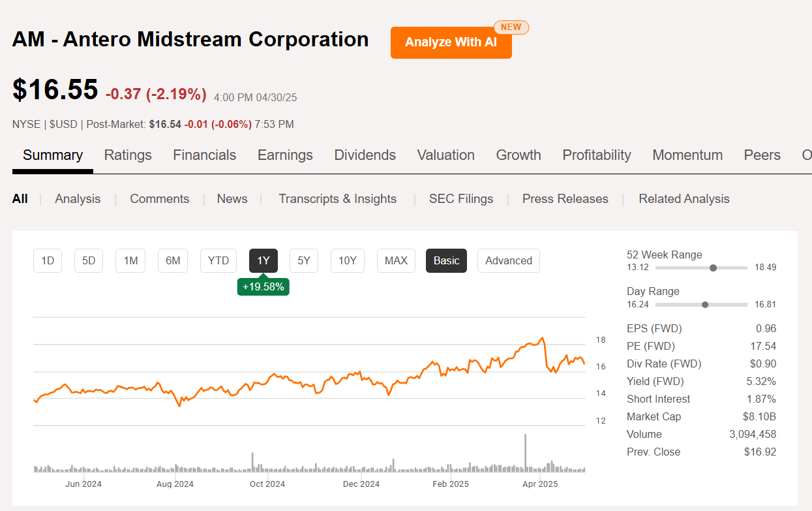Select the Analysis sub-tab
This screenshot has width=812, height=511.
pos(77,198)
